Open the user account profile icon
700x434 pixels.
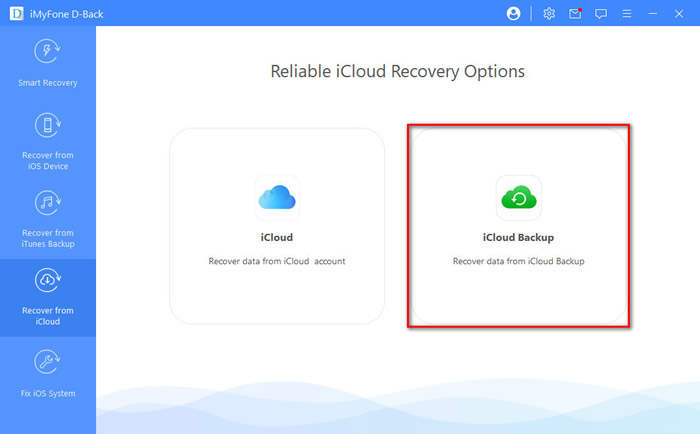pos(514,14)
